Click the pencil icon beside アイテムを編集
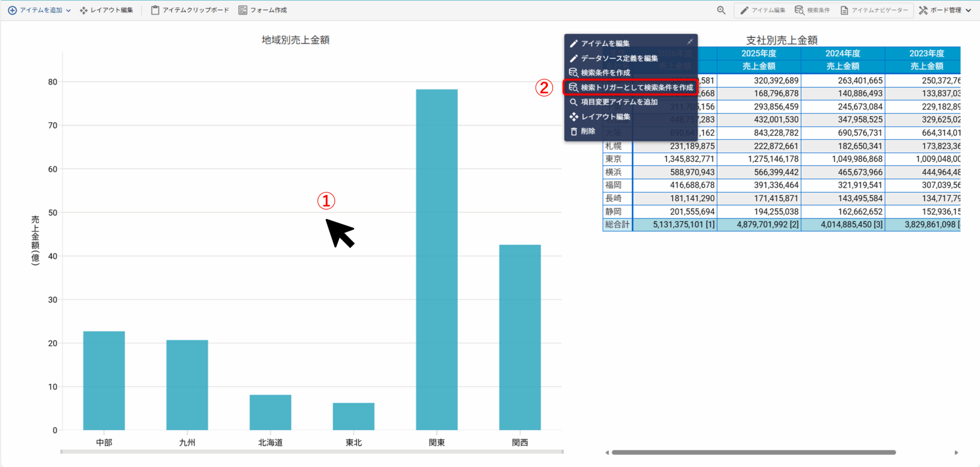 pos(574,43)
